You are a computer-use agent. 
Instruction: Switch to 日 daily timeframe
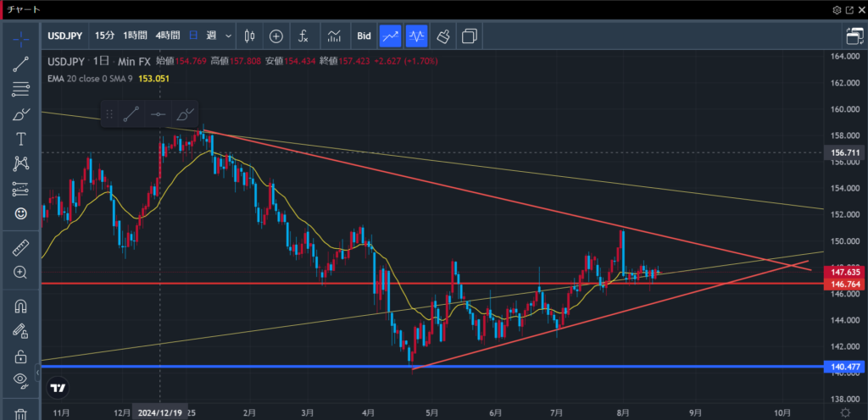(x=194, y=36)
